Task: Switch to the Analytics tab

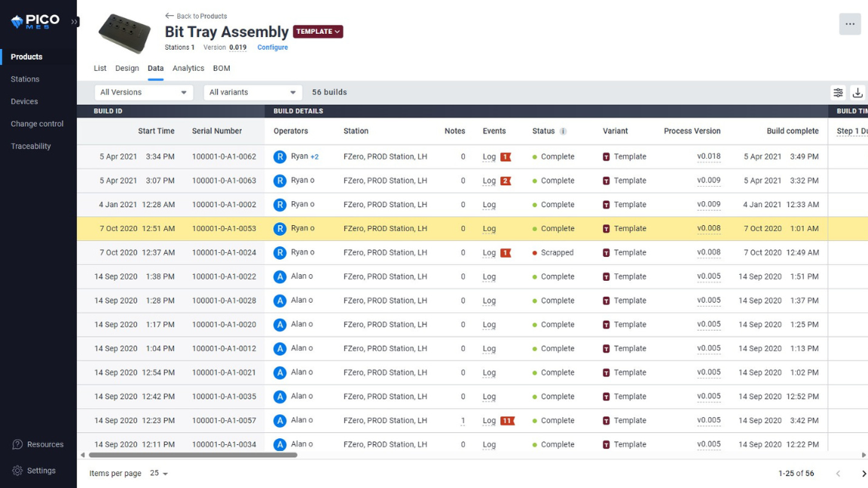Action: (x=188, y=68)
